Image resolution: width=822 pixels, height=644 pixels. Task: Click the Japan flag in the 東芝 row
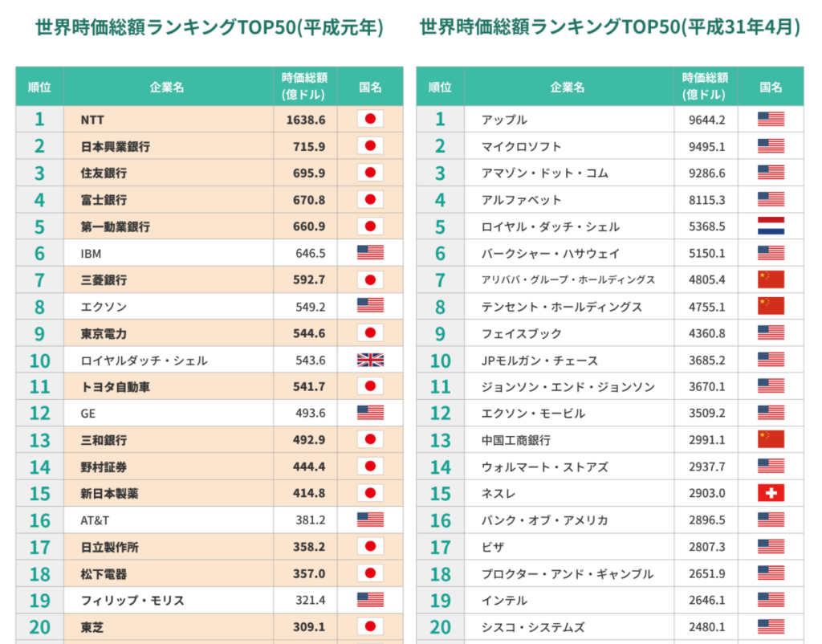click(370, 626)
